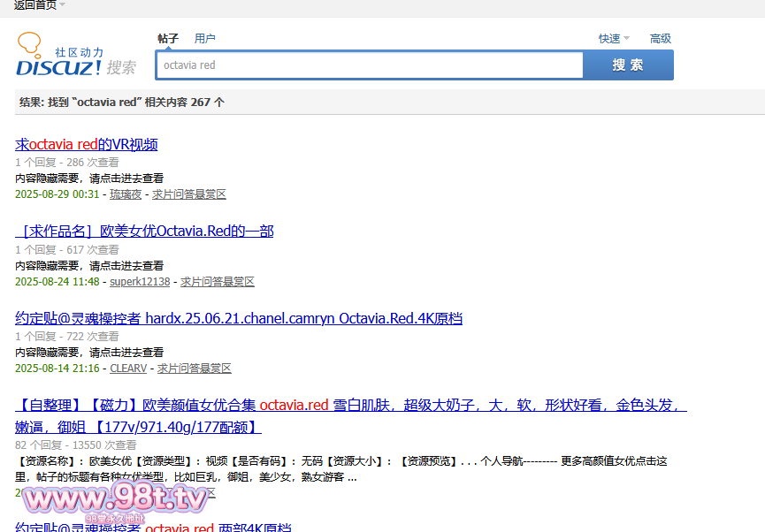Open 求片问答悬赏区 forum link beside superk12138
The width and height of the screenshot is (765, 532).
pos(217,282)
